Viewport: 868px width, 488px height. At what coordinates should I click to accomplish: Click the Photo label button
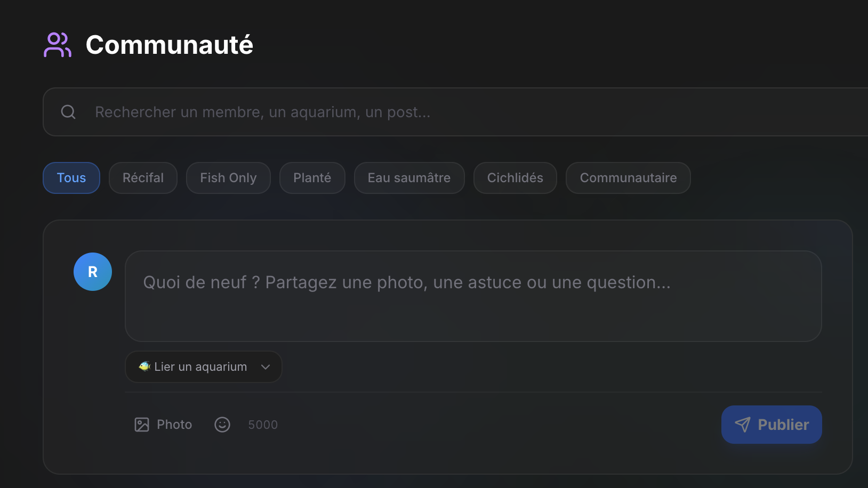174,425
